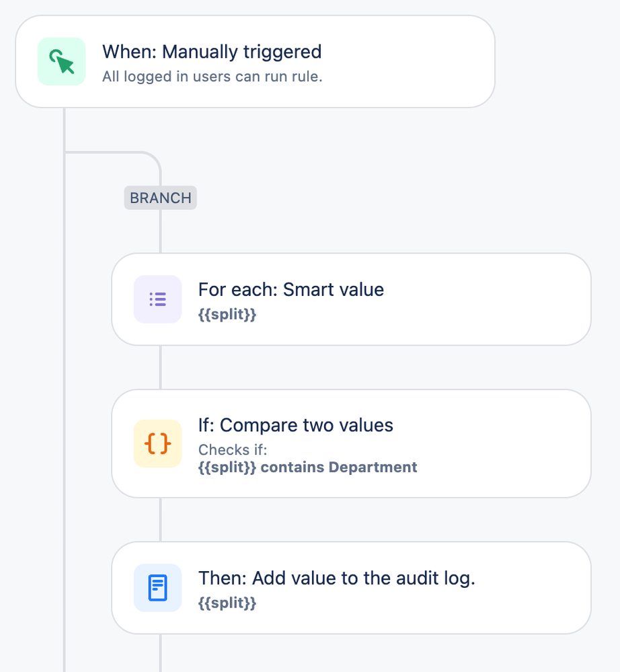
Task: Click the blue audit log document icon
Action: (158, 588)
